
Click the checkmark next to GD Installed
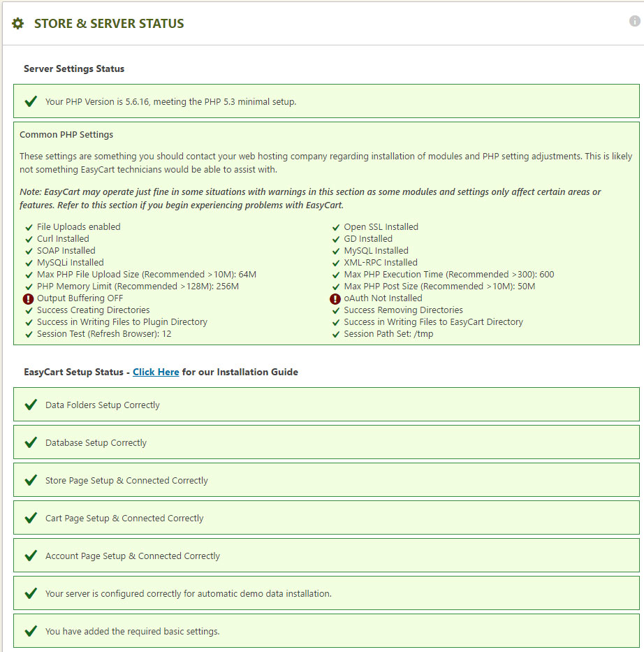(x=336, y=240)
